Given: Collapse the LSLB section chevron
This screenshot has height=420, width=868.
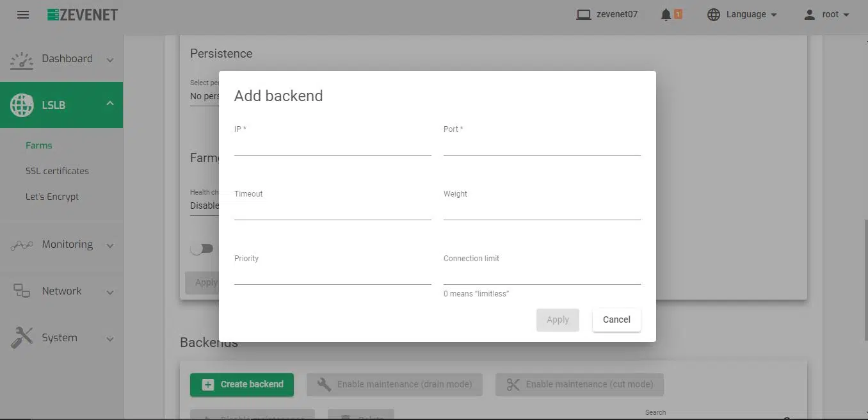Looking at the screenshot, I should [x=109, y=104].
